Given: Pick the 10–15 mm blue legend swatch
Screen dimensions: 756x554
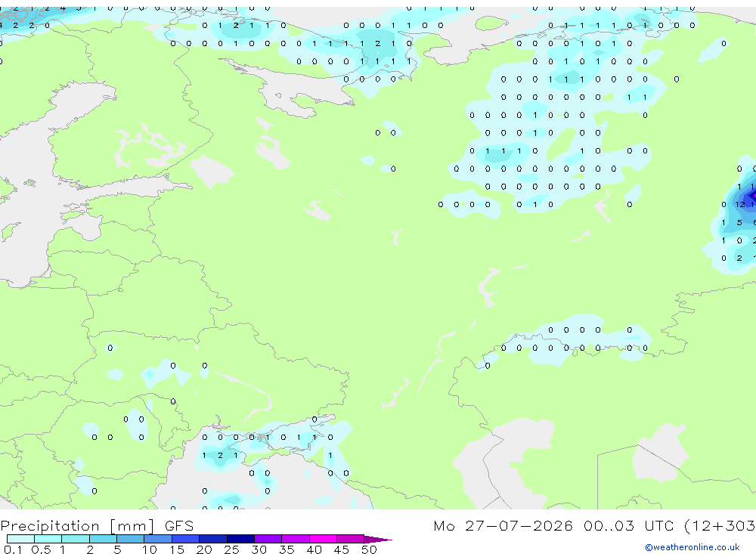Looking at the screenshot, I should pyautogui.click(x=158, y=539).
